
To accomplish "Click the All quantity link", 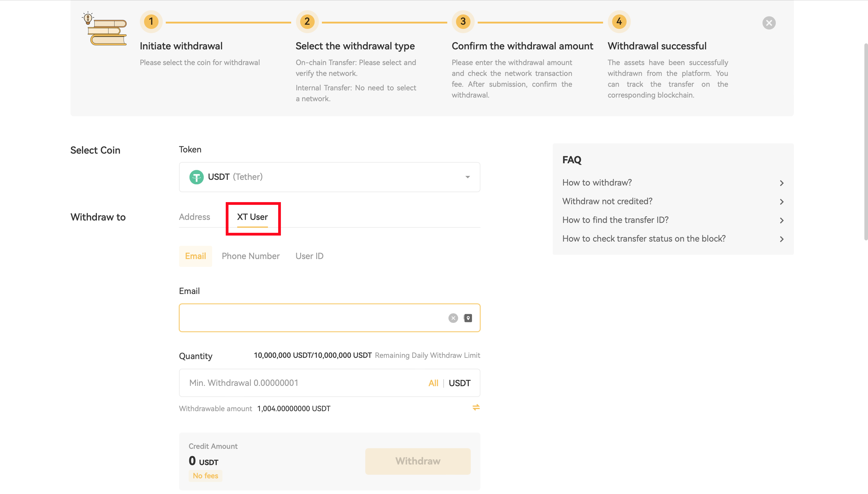I will [433, 383].
